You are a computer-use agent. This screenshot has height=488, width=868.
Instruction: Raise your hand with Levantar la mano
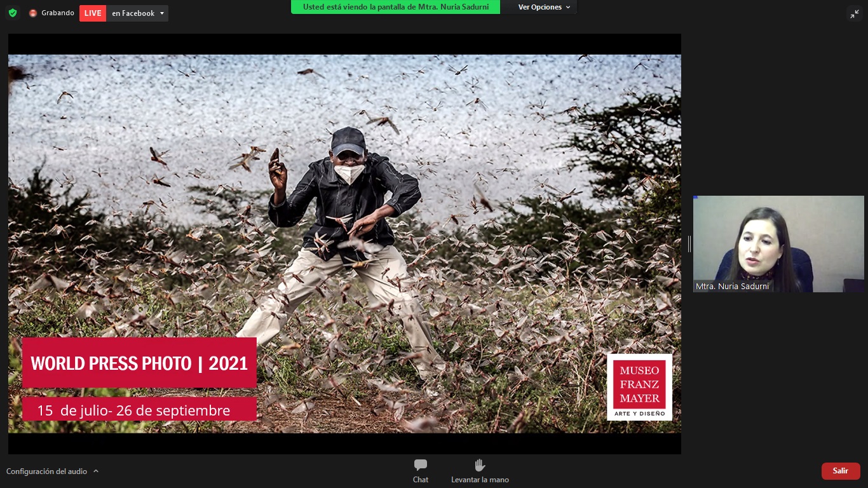coord(480,471)
